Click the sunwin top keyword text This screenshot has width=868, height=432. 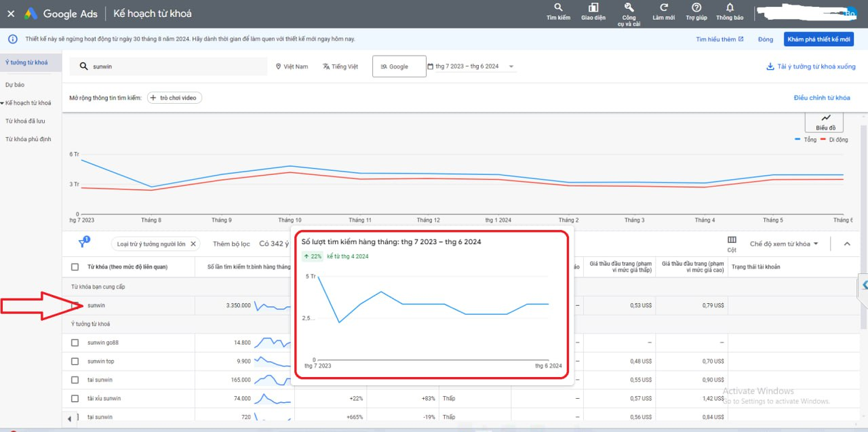coord(101,361)
